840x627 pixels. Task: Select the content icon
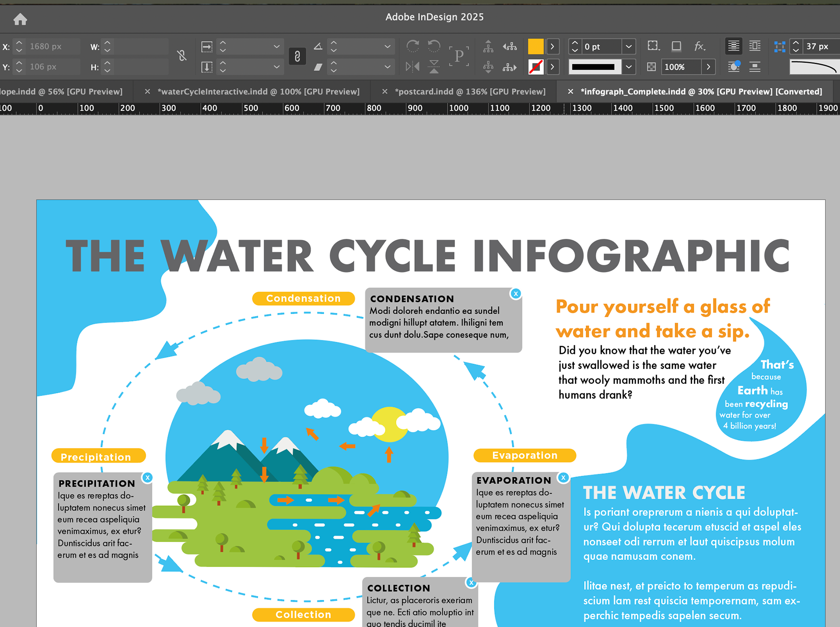(488, 67)
